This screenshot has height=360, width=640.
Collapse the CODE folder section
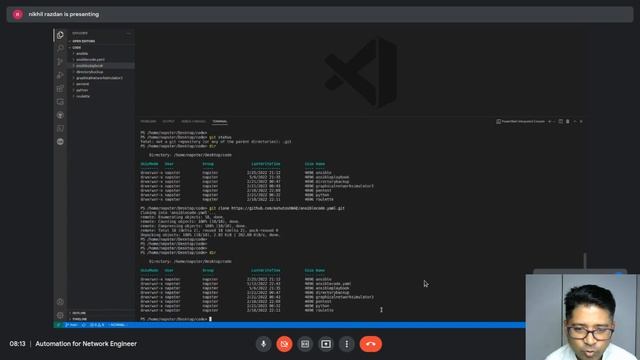(x=101, y=47)
